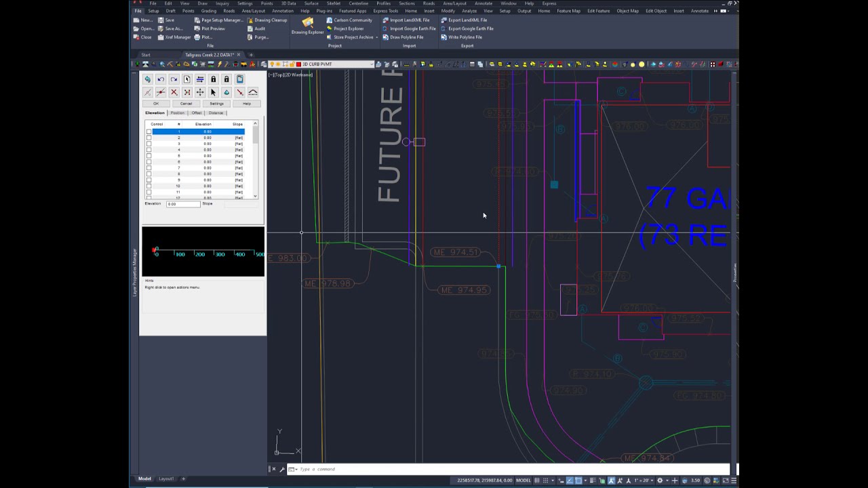The image size is (868, 488).
Task: Select row 8 in the elevation table
Action: [198, 174]
